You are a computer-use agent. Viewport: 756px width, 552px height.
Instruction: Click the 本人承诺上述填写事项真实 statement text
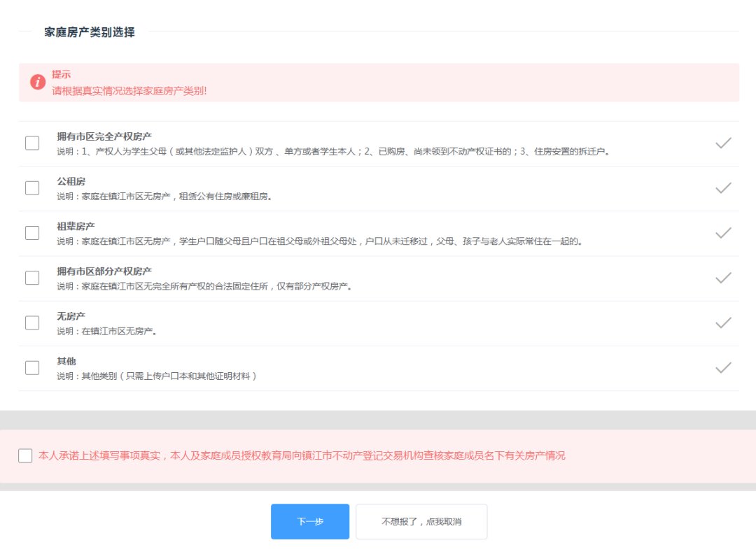click(x=302, y=455)
